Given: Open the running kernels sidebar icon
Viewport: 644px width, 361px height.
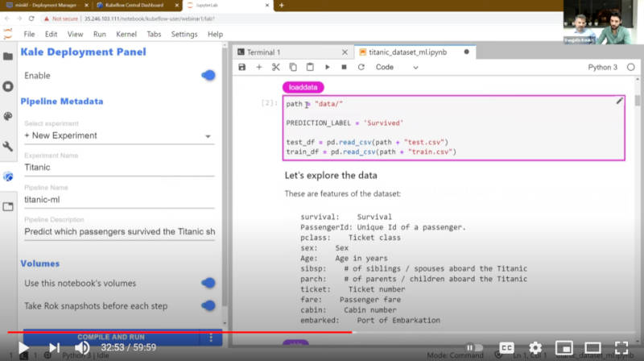Looking at the screenshot, I should 8,86.
